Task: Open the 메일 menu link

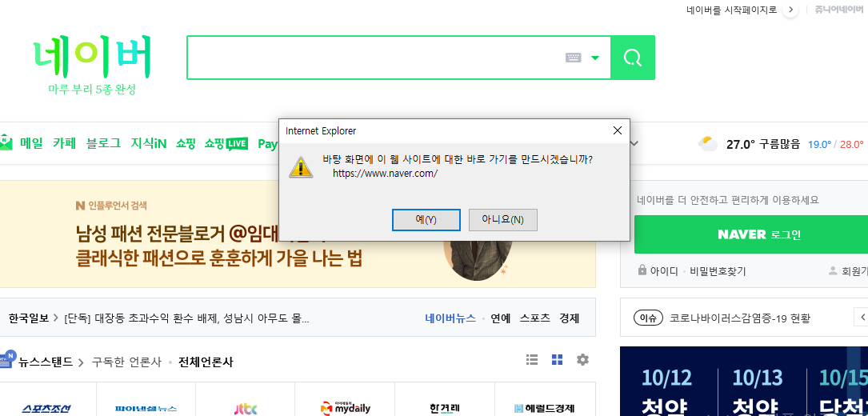Action: point(31,143)
